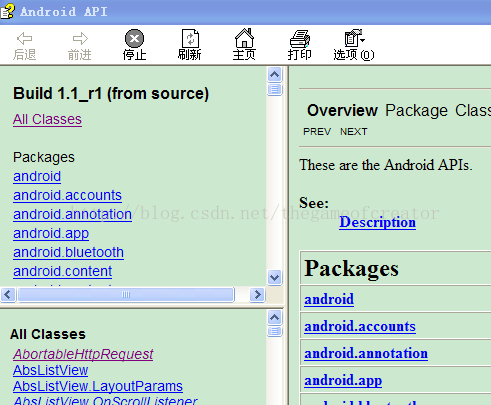Click the horizontal scroll-left arrow
Viewport: 491px width, 405px height.
point(8,295)
